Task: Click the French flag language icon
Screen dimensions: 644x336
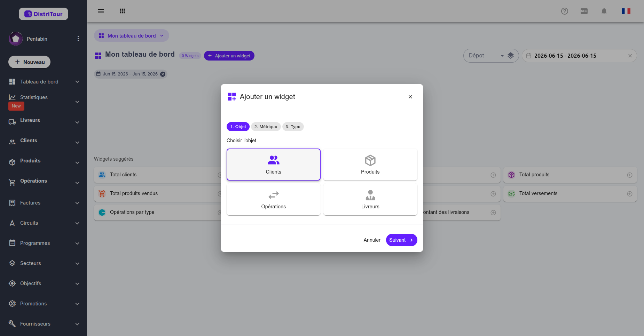Action: [x=626, y=11]
